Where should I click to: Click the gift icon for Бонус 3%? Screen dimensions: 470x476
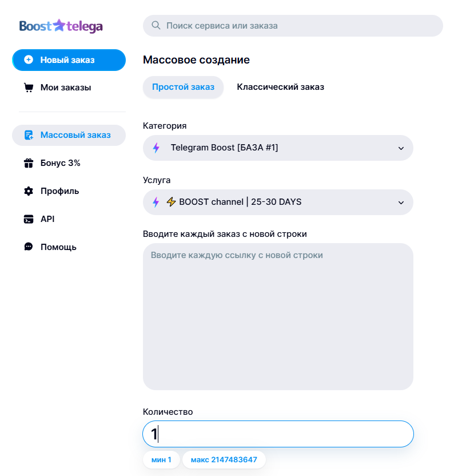click(29, 163)
